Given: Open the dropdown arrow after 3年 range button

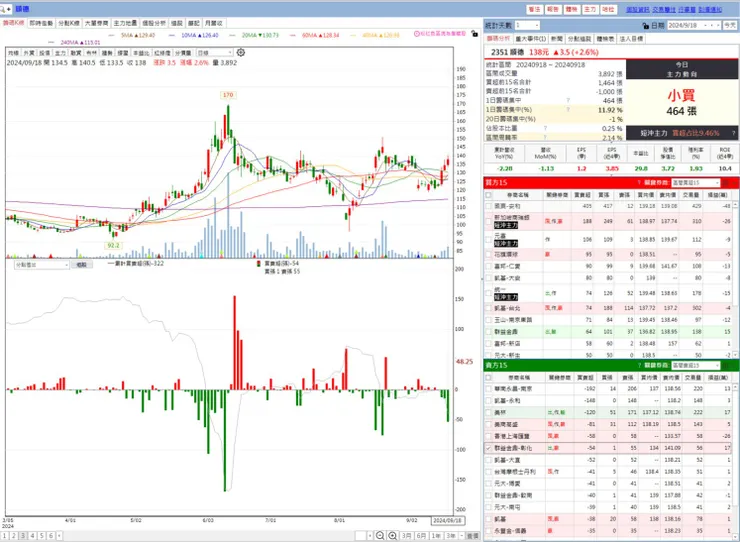Looking at the screenshot, I should click(462, 535).
